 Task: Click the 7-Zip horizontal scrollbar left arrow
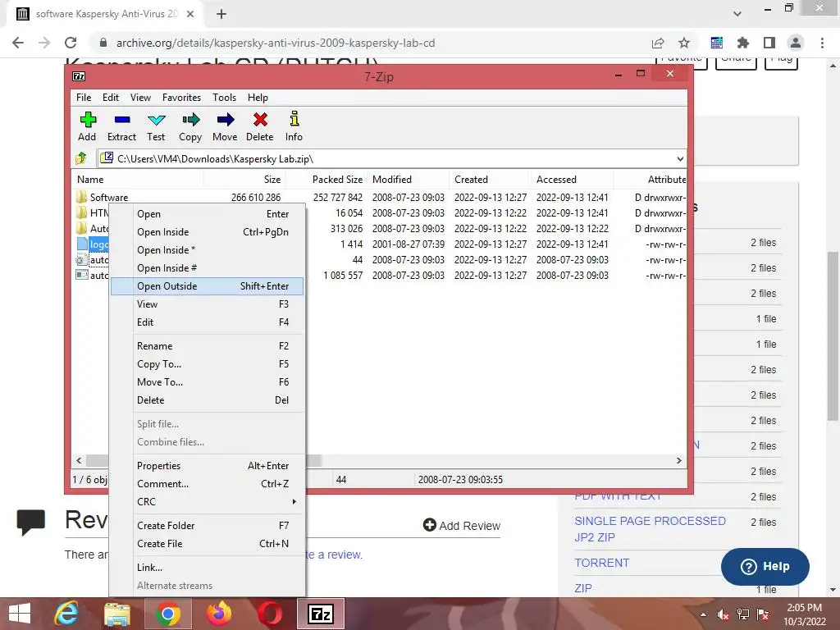click(79, 461)
